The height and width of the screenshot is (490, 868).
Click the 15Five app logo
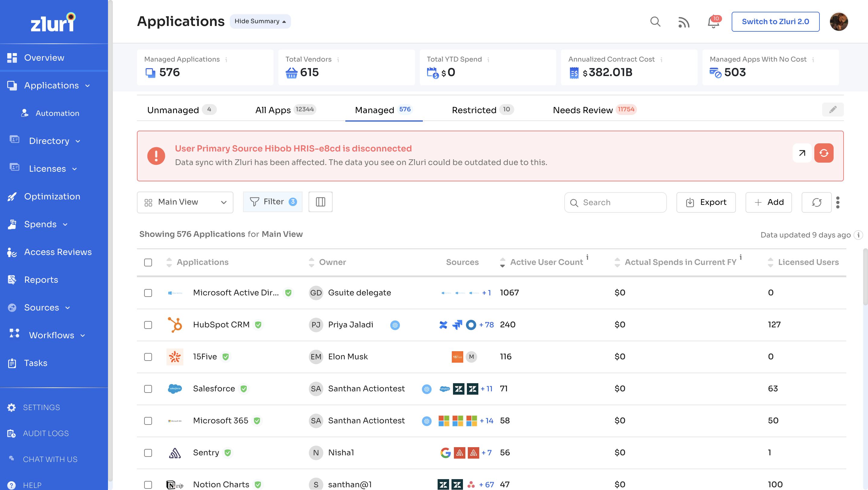175,357
